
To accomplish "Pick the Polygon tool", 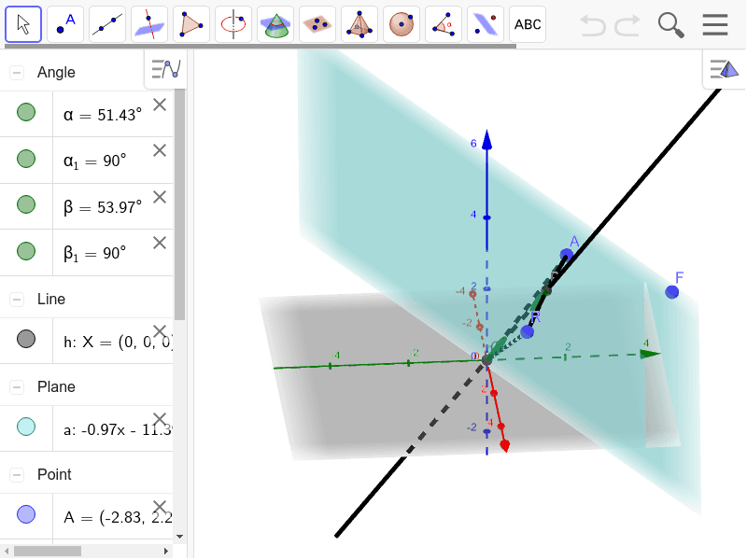I will (191, 24).
